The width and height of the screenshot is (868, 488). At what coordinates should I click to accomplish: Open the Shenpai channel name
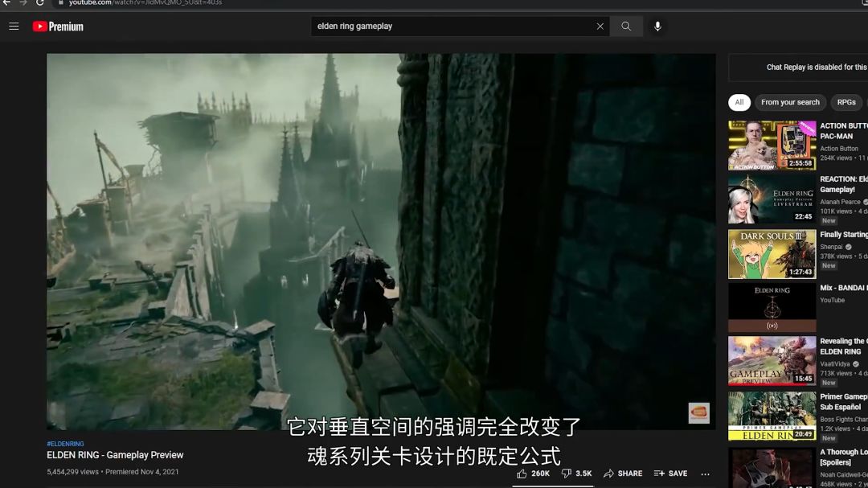pos(831,247)
